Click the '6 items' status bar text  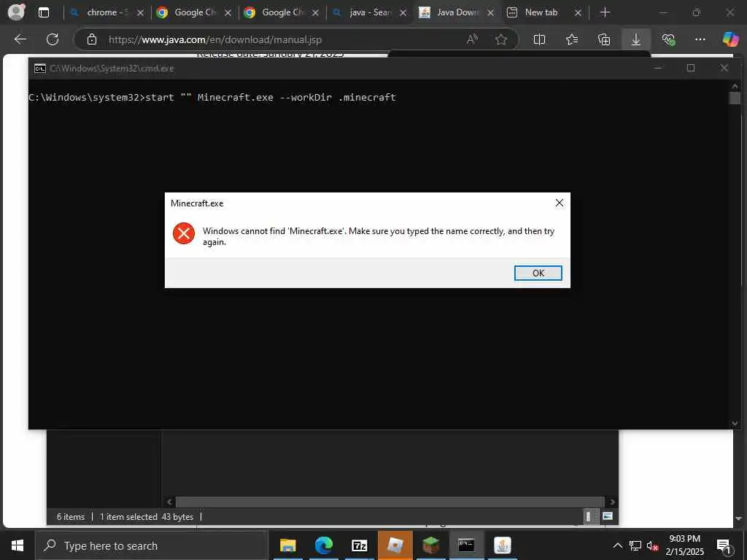(x=71, y=517)
